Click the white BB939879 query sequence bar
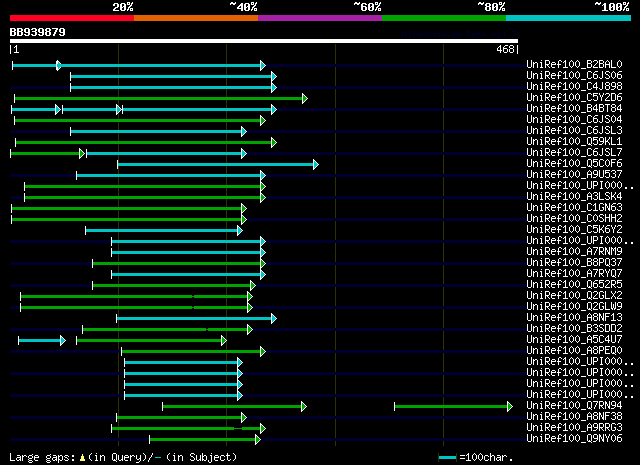Image resolution: width=640 pixels, height=465 pixels. coord(264,41)
